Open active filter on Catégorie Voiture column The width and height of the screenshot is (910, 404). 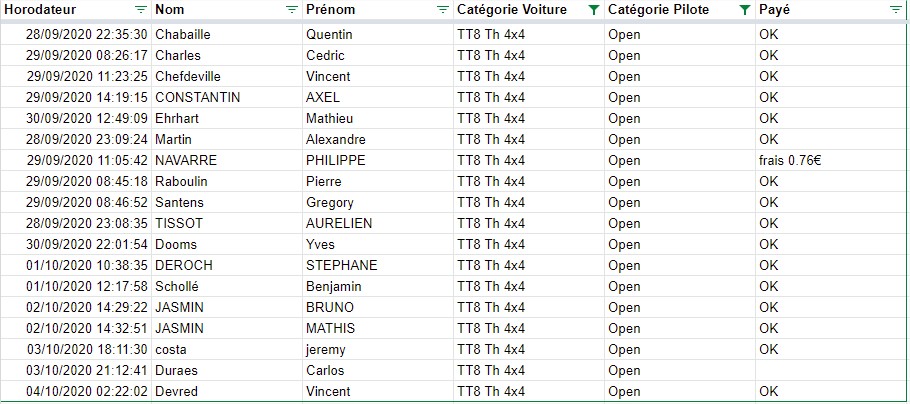tap(593, 9)
